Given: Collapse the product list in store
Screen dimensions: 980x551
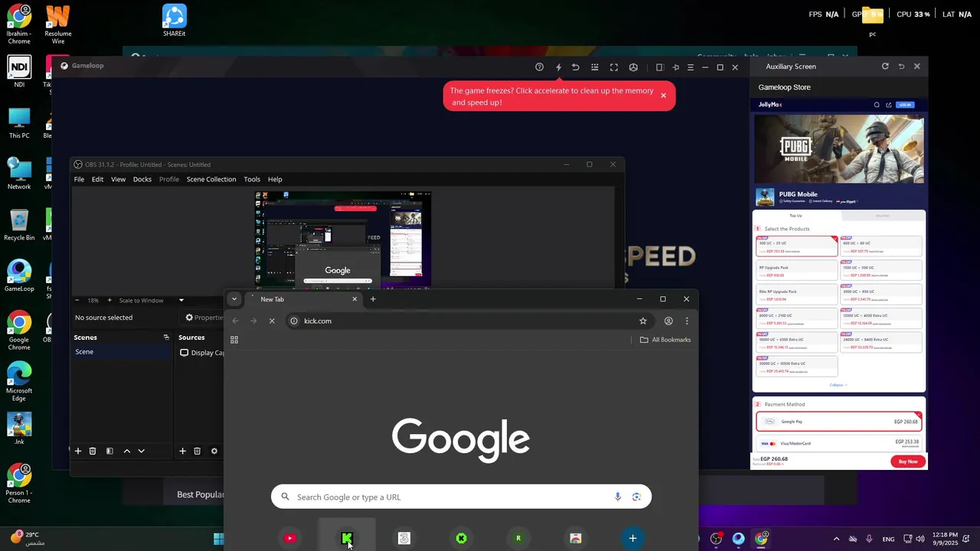Looking at the screenshot, I should click(x=838, y=385).
